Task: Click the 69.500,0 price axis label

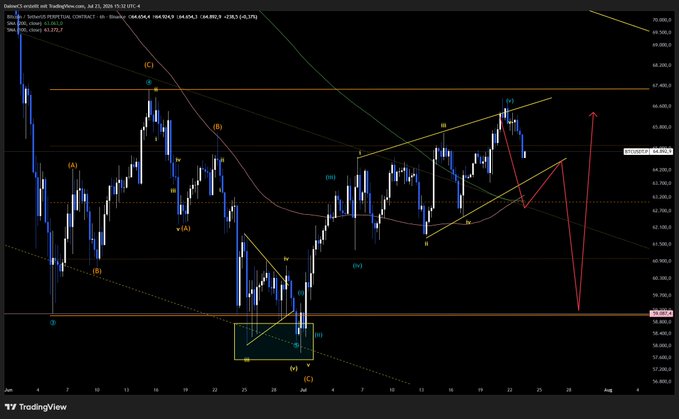Action: click(662, 32)
